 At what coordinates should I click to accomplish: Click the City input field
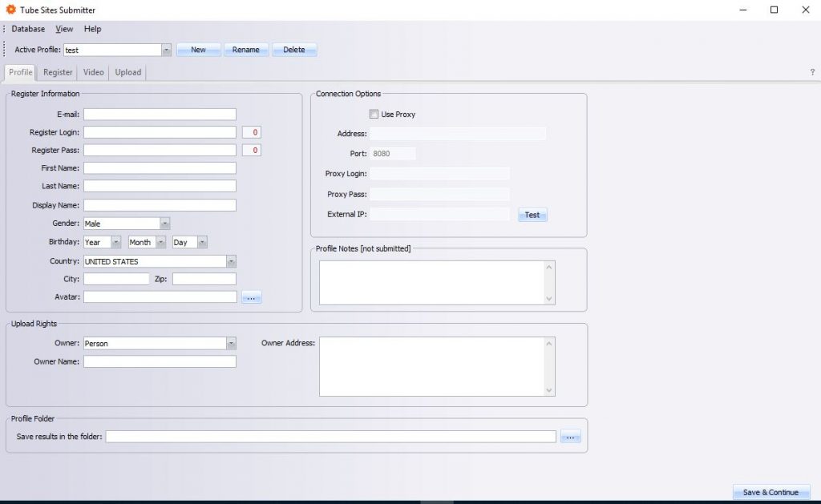(116, 279)
